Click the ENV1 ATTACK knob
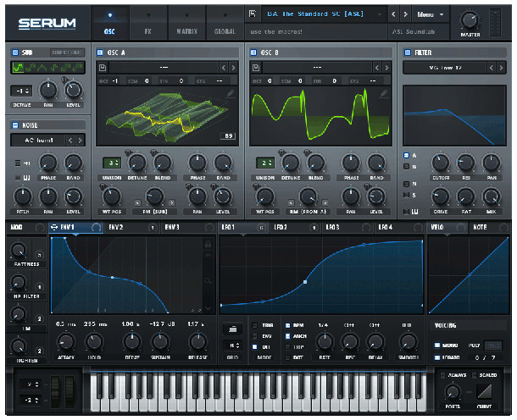Screen dimensions: 517x420 [x=66, y=342]
